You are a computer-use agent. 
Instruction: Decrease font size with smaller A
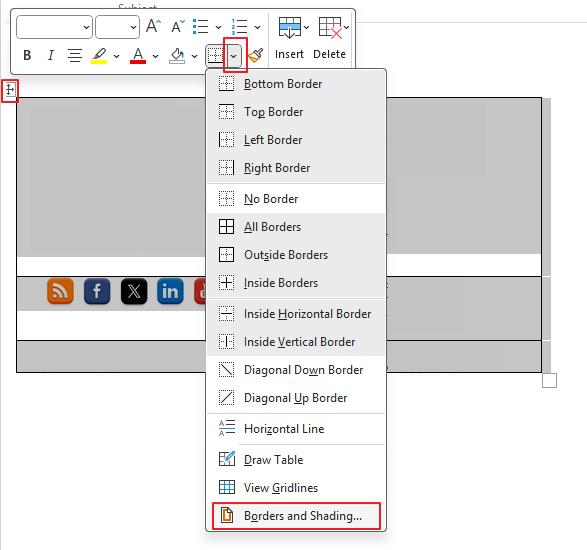coord(177,26)
